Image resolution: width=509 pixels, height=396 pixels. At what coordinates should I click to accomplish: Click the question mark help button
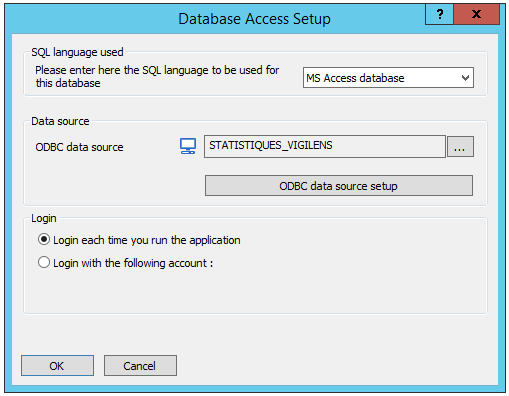(x=439, y=14)
